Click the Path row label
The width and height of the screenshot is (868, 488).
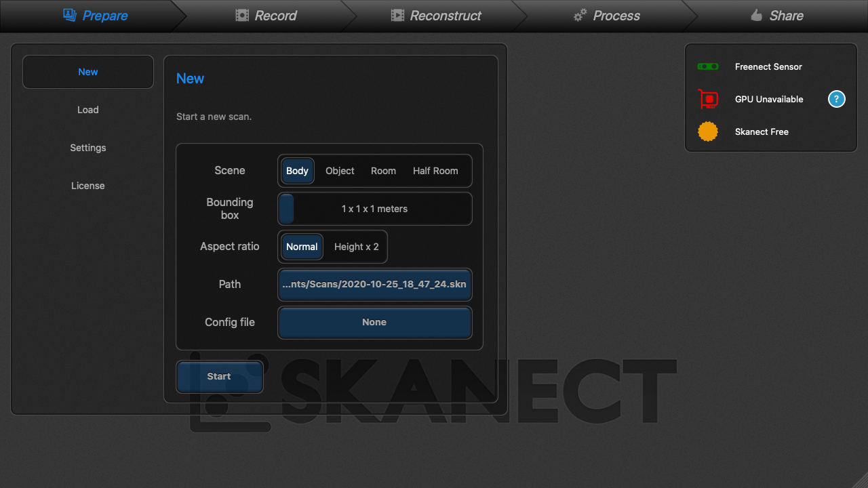pos(230,285)
